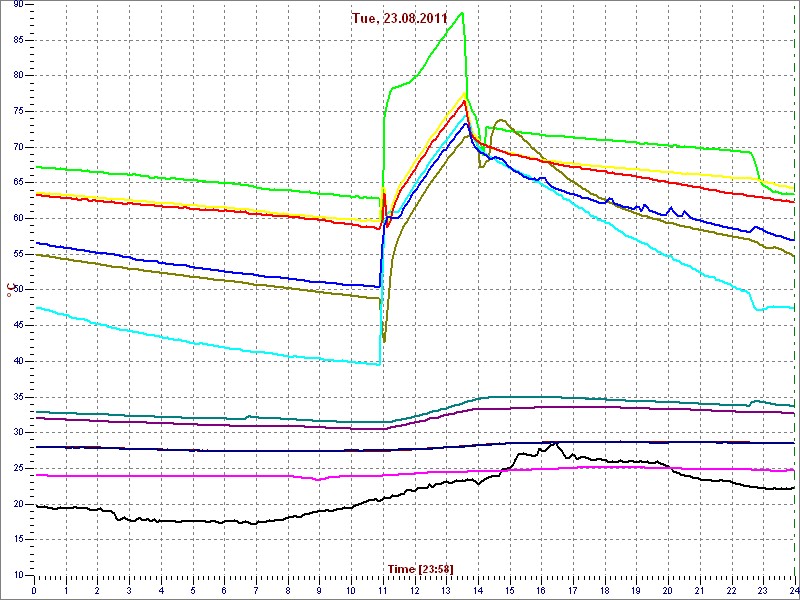The image size is (800, 600).
Task: Select the 90 temperature axis label
Action: pyautogui.click(x=18, y=5)
